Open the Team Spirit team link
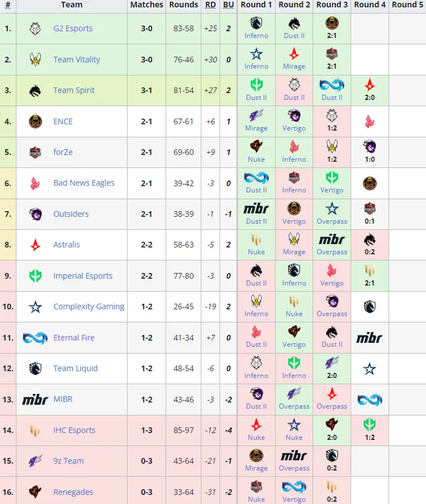 [x=74, y=90]
